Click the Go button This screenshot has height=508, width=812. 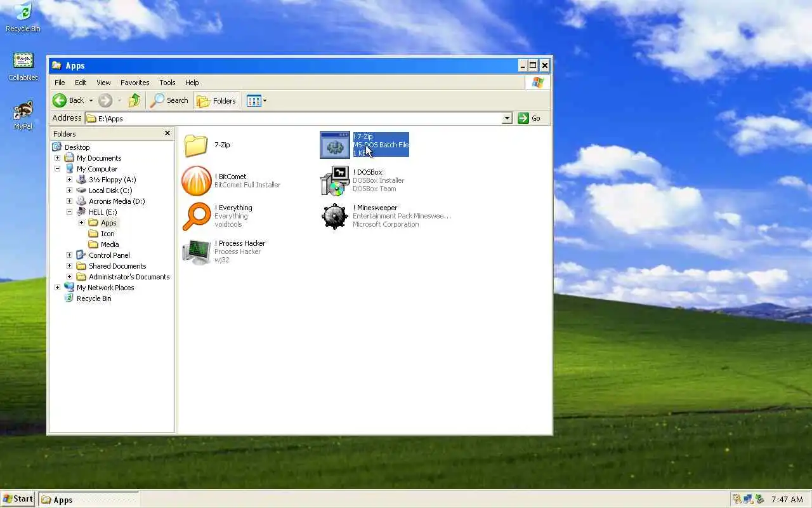click(529, 118)
